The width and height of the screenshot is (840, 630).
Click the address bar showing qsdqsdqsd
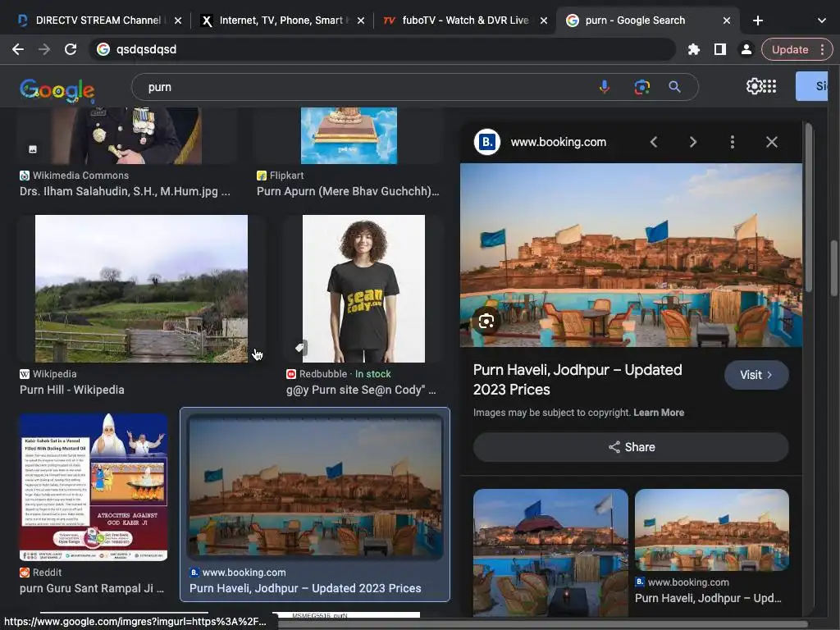pos(383,49)
